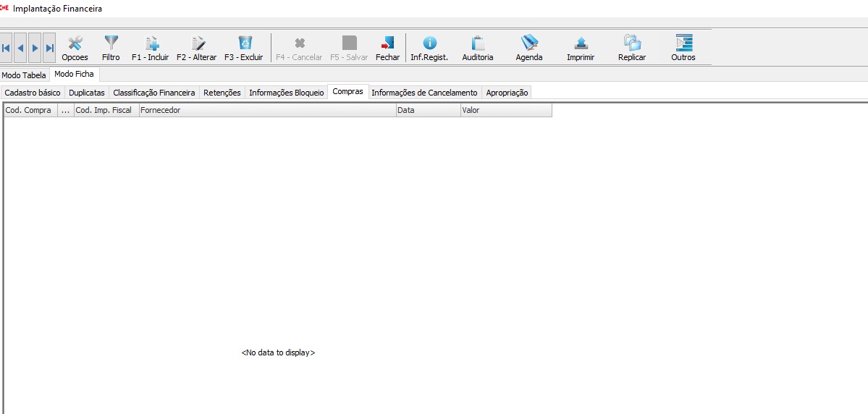Go to the previous record
The image size is (868, 414).
[20, 48]
